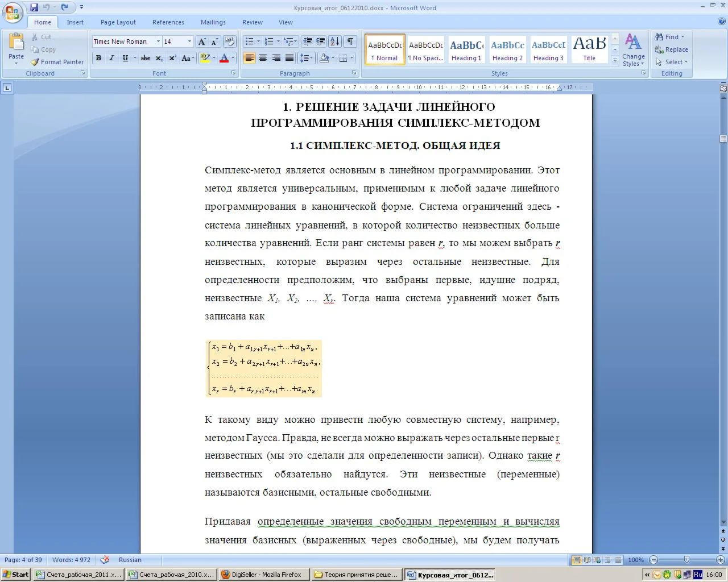Apply paragraph shading color
728x582 pixels.
[324, 58]
